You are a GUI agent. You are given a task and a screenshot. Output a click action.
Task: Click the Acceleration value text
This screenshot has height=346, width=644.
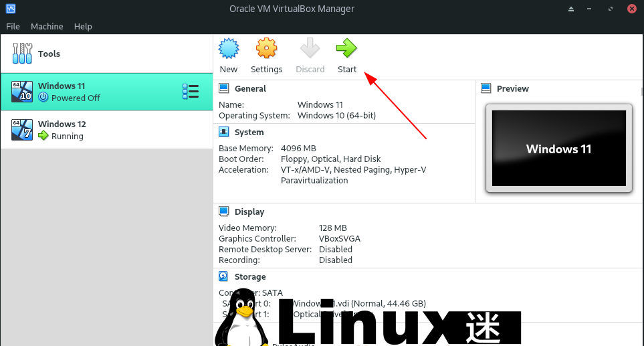(x=354, y=175)
